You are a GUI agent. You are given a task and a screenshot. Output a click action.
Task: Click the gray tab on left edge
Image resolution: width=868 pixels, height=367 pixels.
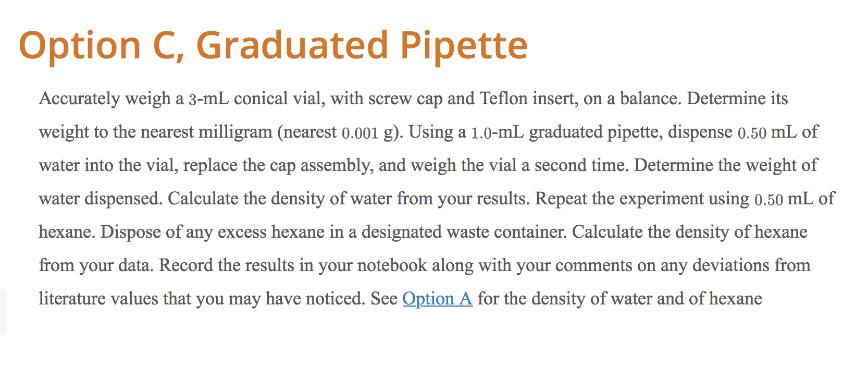[x=3, y=312]
